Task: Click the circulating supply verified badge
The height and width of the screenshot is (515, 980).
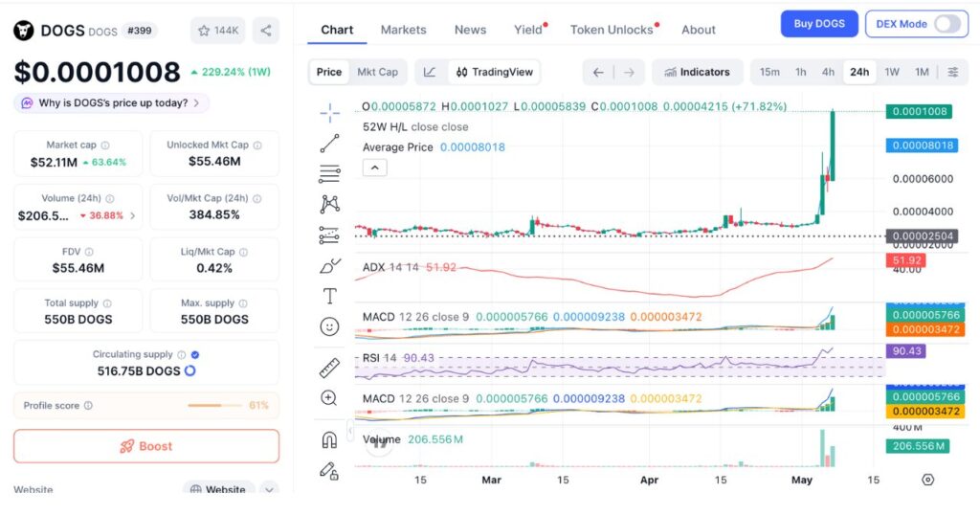Action: pos(195,354)
